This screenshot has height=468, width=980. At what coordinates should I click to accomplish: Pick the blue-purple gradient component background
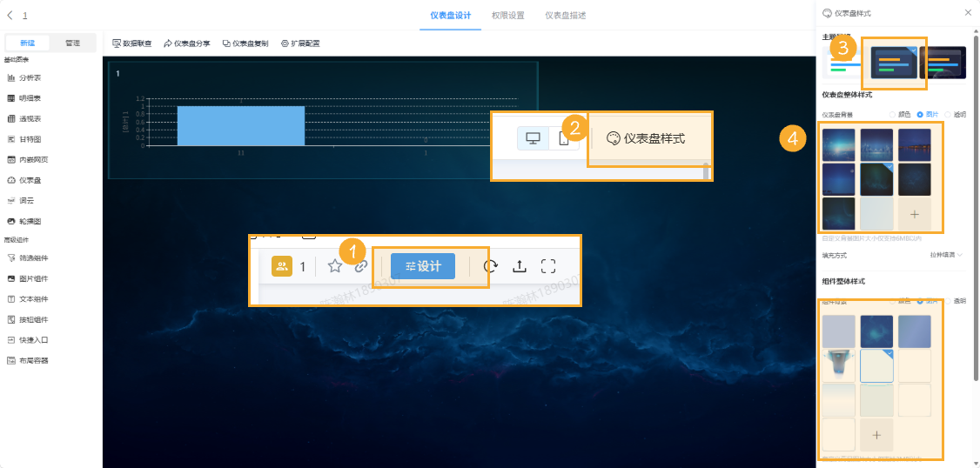(x=915, y=331)
